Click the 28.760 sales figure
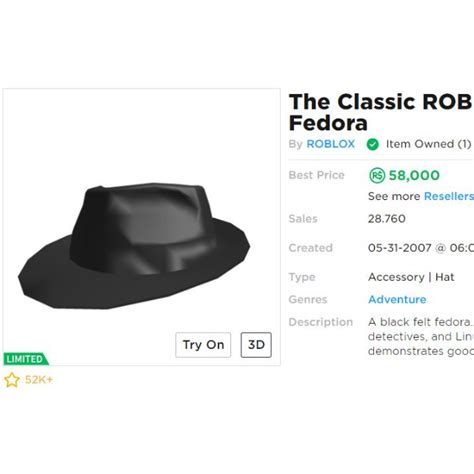Viewport: 474px width, 474px height. 387,219
